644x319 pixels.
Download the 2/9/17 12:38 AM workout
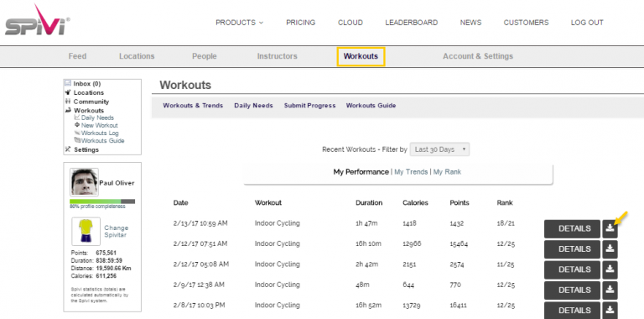click(610, 290)
